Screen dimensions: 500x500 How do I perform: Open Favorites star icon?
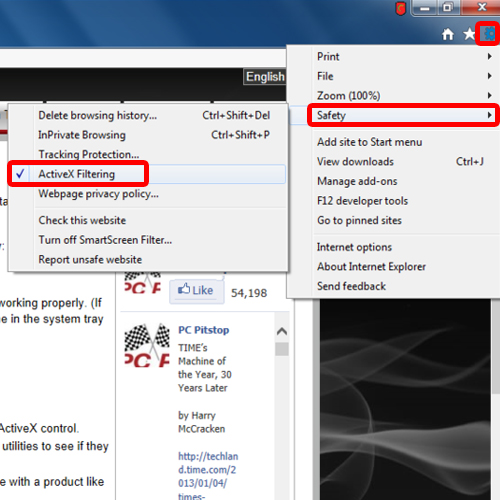469,34
